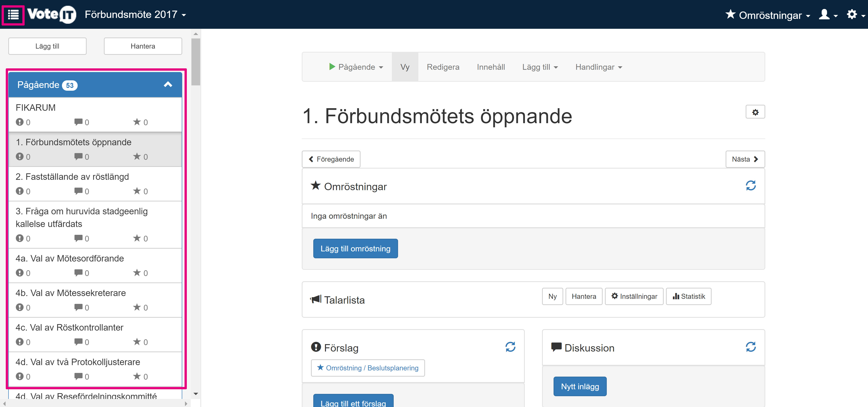Click the VoteIT logo

pyautogui.click(x=52, y=15)
